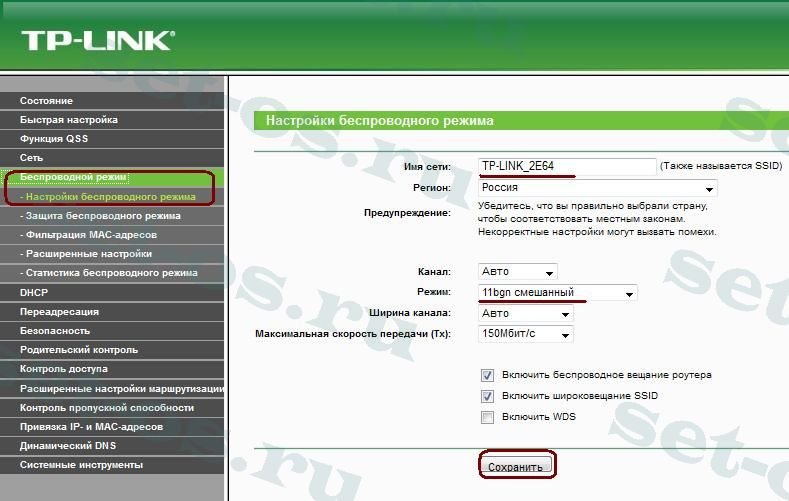Open the DHCP menu item
This screenshot has height=501, width=789.
pyautogui.click(x=112, y=292)
